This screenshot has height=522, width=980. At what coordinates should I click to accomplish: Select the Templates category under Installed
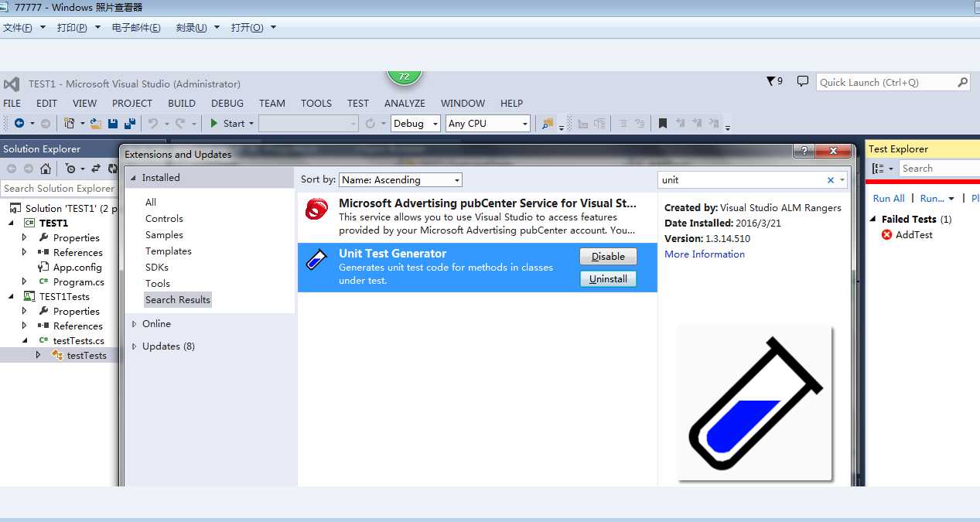169,251
